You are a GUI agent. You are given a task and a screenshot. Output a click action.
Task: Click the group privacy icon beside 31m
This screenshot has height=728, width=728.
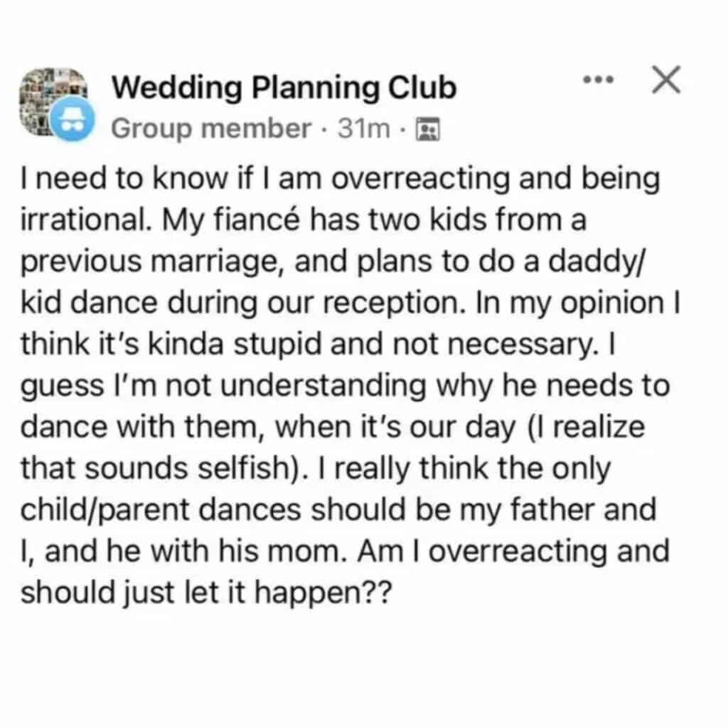point(427,129)
